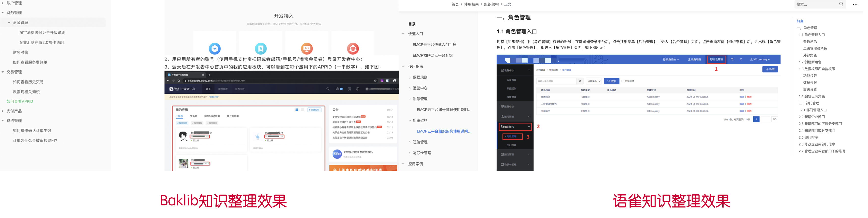Open the 设备监控 dropdown menu
Screen dimensions: 868x218
(671, 59)
